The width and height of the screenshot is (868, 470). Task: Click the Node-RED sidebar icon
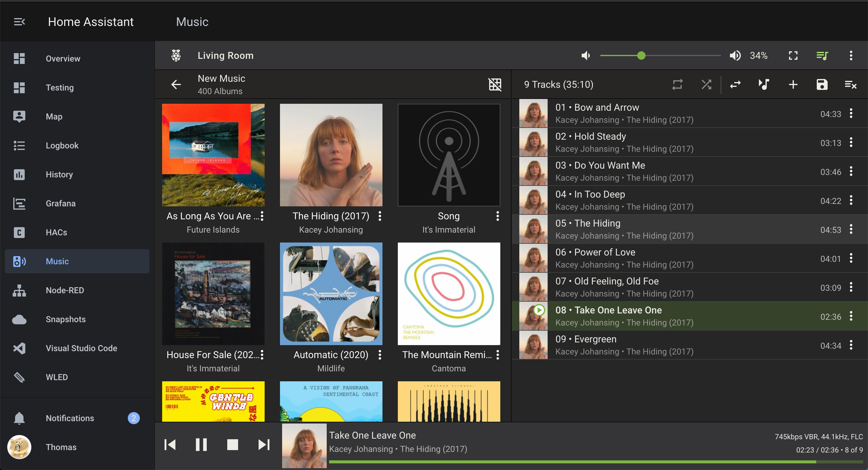[x=19, y=290]
